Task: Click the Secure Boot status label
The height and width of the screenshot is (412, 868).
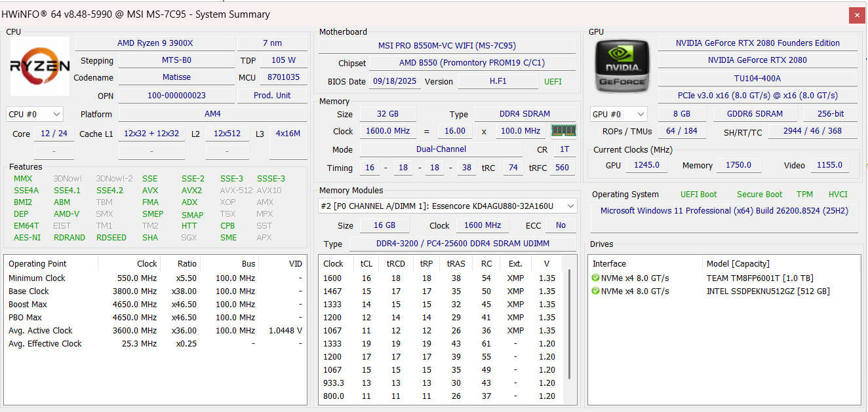Action: pos(759,195)
